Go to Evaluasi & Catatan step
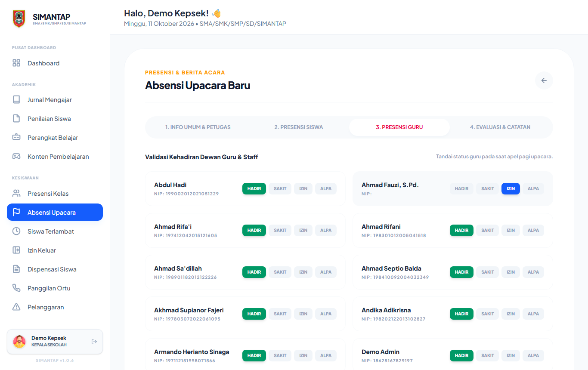Image resolution: width=588 pixels, height=370 pixels. 500,127
